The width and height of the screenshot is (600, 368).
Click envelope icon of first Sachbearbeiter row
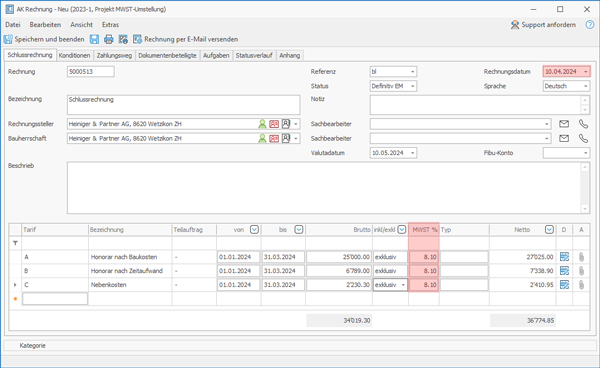tap(564, 124)
